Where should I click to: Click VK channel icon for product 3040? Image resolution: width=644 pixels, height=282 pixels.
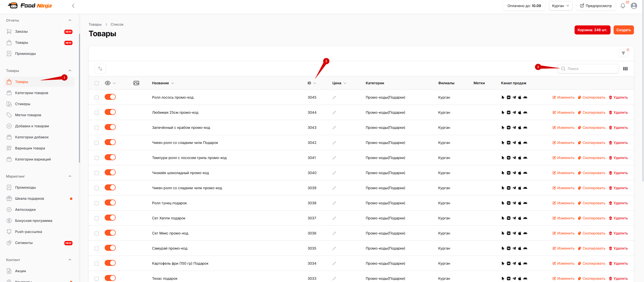509,173
